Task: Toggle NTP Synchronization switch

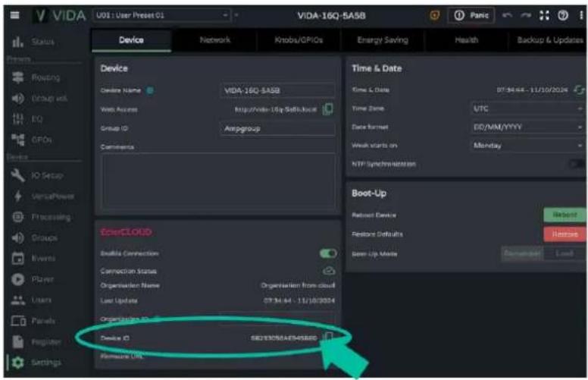Action: [x=577, y=164]
